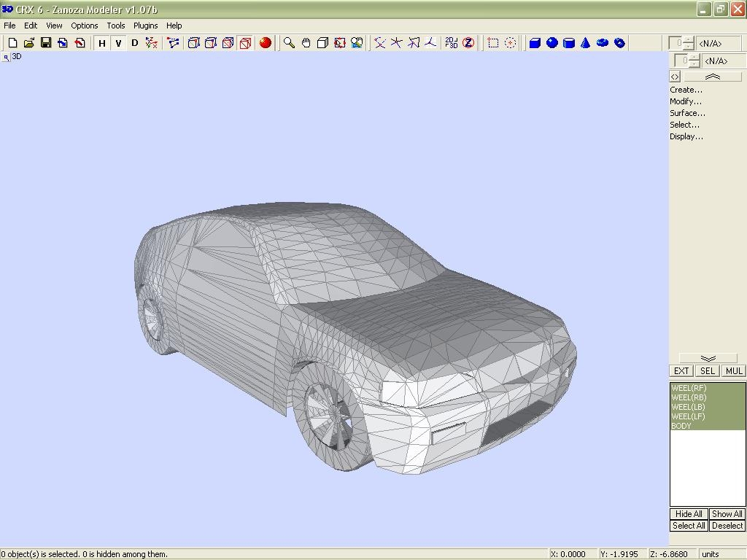Click the red sphere render icon
747x560 pixels.
tap(266, 43)
